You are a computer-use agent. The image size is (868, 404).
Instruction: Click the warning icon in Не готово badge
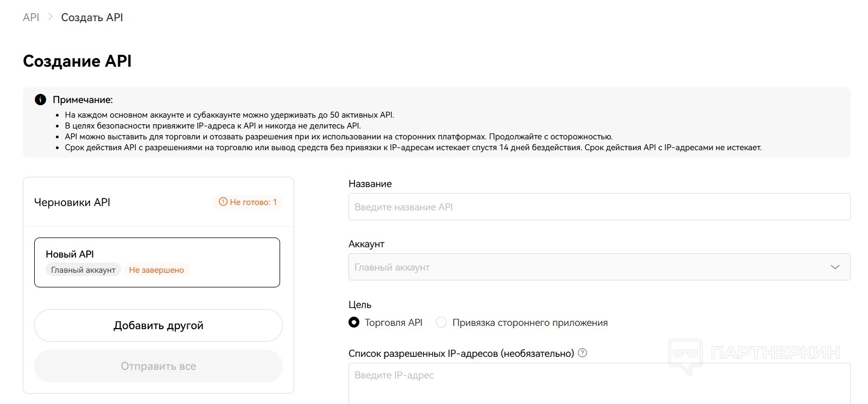pyautogui.click(x=223, y=202)
